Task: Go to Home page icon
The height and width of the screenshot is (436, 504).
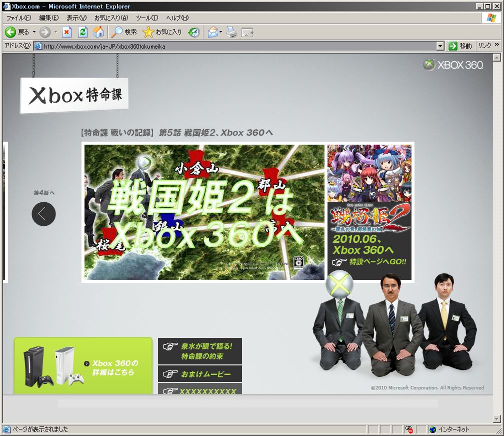Action: [x=98, y=32]
